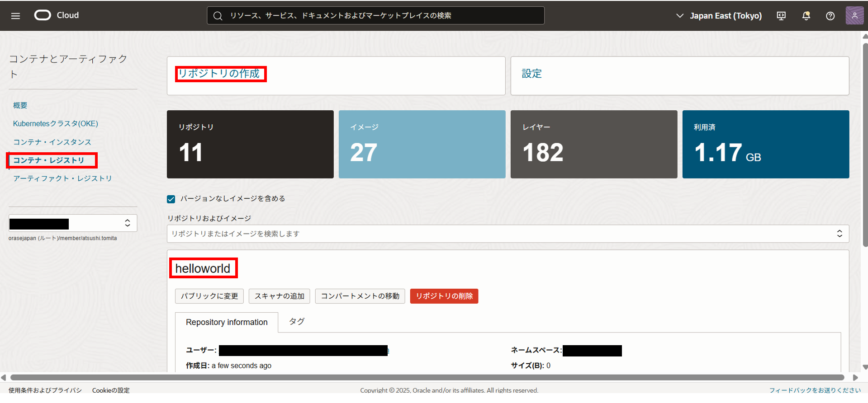Viewport: 868px width, 403px height.
Task: Click the horizontal scrollbar left arrow
Action: coord(4,377)
